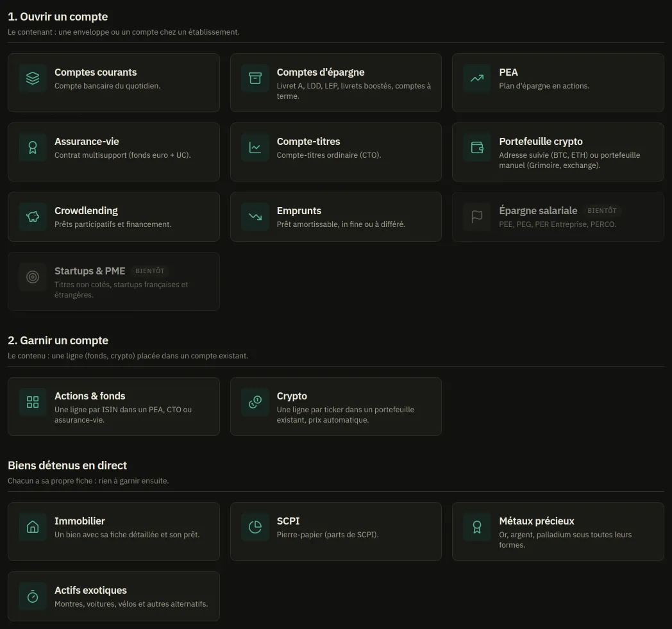This screenshot has width=672, height=629.
Task: Select the coins icon on the Crypto card
Action: click(x=255, y=402)
